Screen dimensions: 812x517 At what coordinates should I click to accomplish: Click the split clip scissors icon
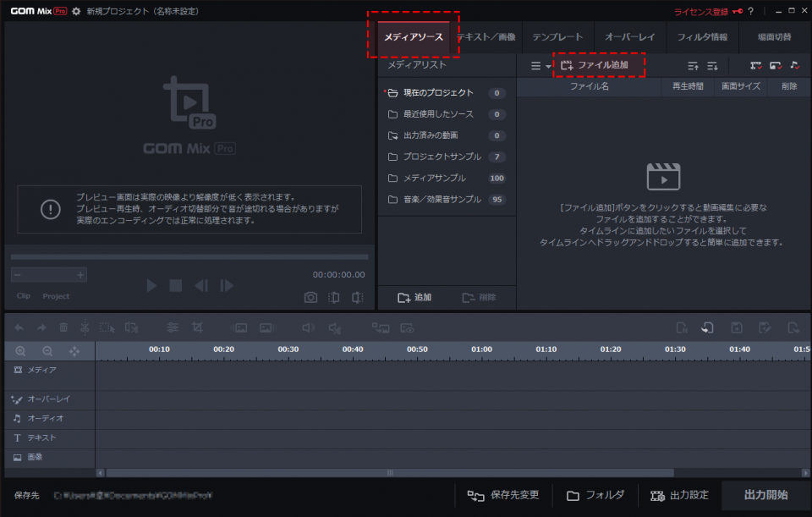tap(85, 327)
